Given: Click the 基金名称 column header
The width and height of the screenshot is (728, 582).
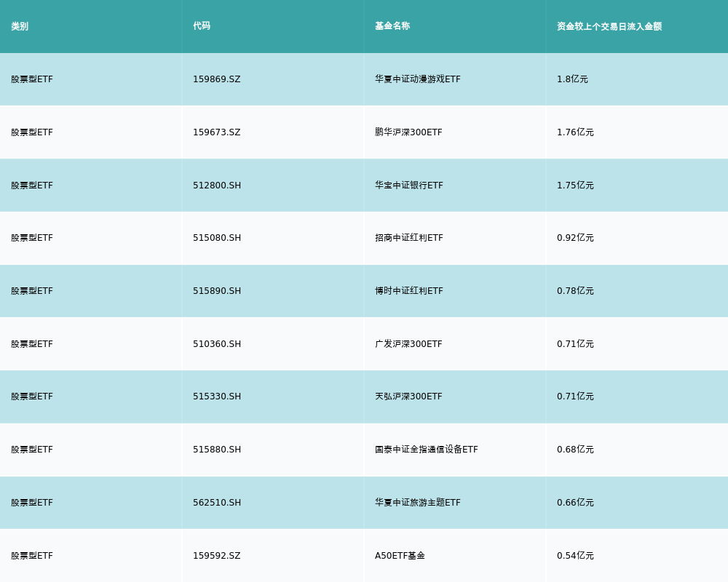Looking at the screenshot, I should click(392, 26).
